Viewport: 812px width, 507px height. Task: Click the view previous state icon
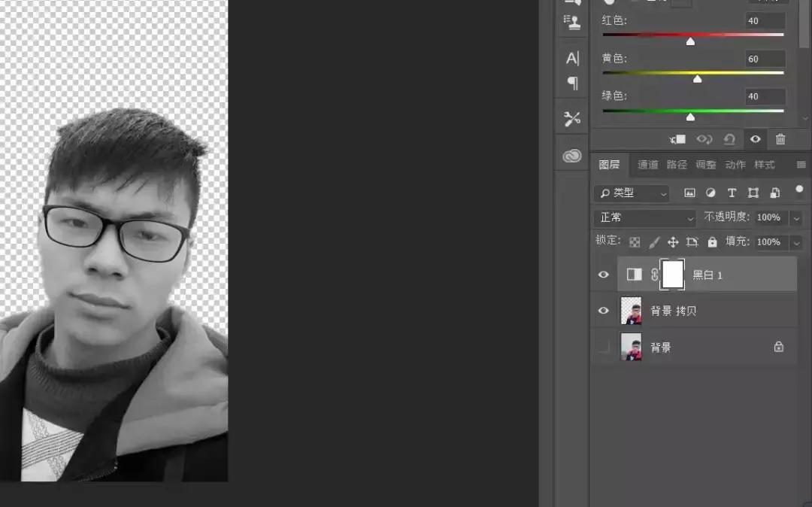tap(704, 139)
